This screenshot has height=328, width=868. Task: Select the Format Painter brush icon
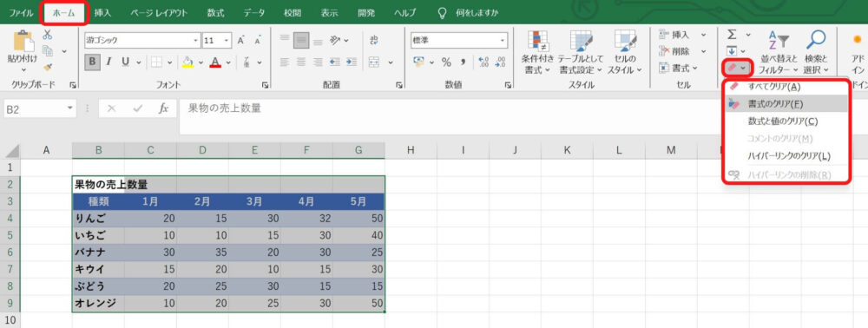48,67
